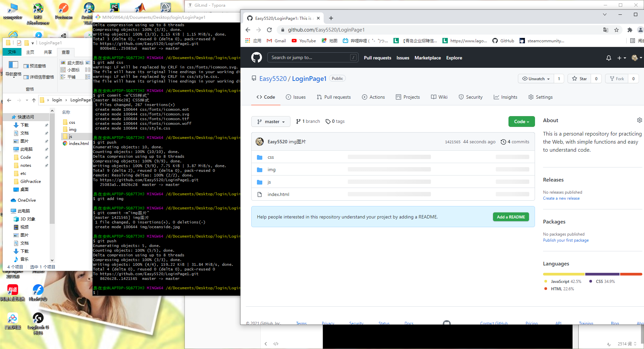Viewport: 644px width, 349px height.
Task: Click Marketplace in GitHub header
Action: (428, 58)
